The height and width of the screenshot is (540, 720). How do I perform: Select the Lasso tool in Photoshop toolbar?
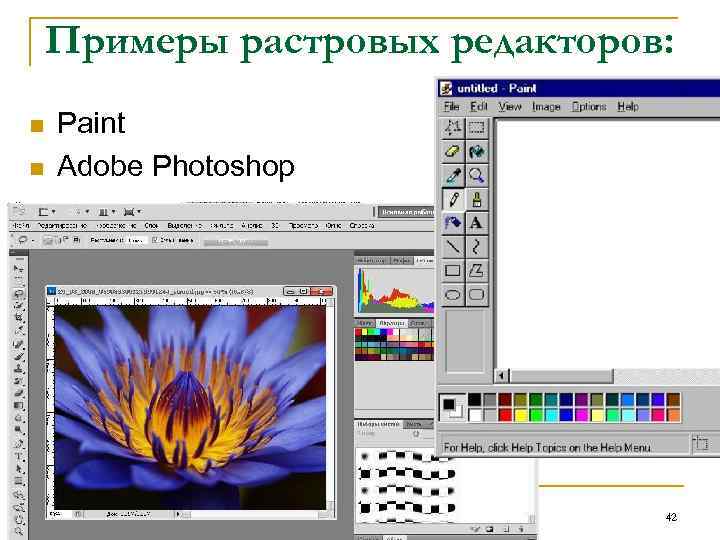coord(19,292)
